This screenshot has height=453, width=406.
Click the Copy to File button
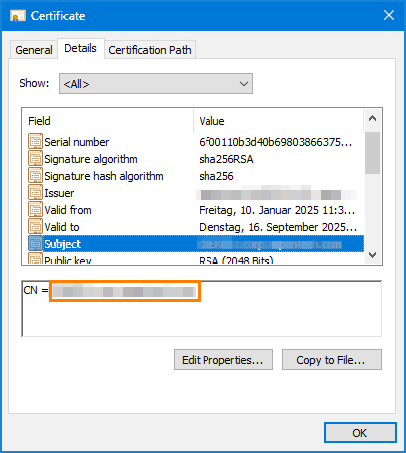click(x=331, y=360)
